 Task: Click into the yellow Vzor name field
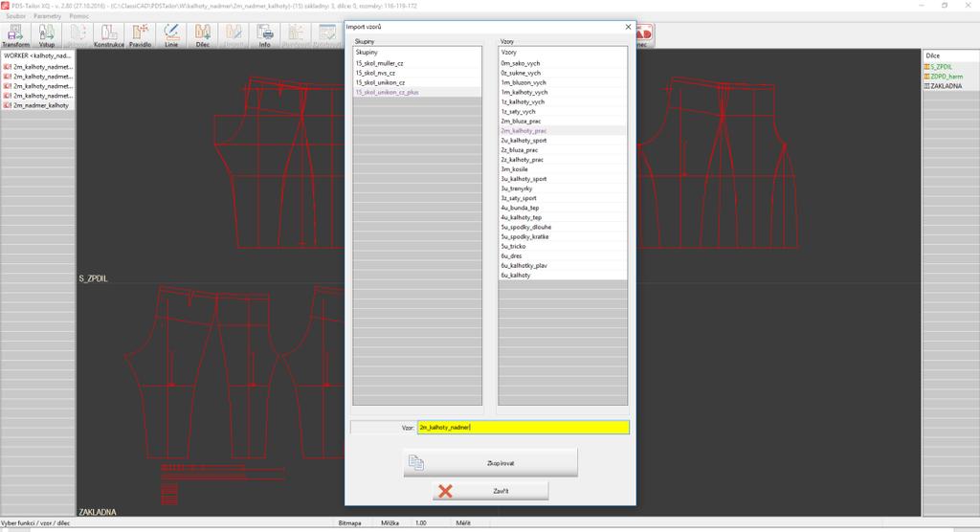523,428
